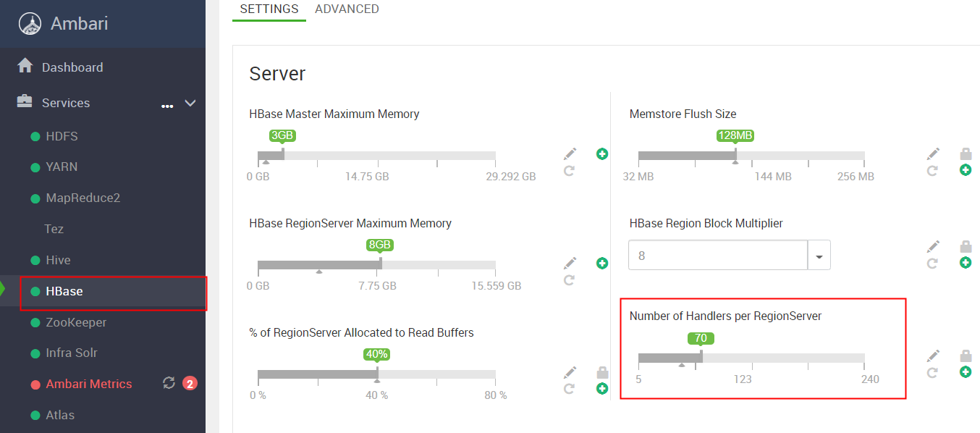Switch to the SETTINGS tab
This screenshot has width=980, height=433.
pos(269,9)
